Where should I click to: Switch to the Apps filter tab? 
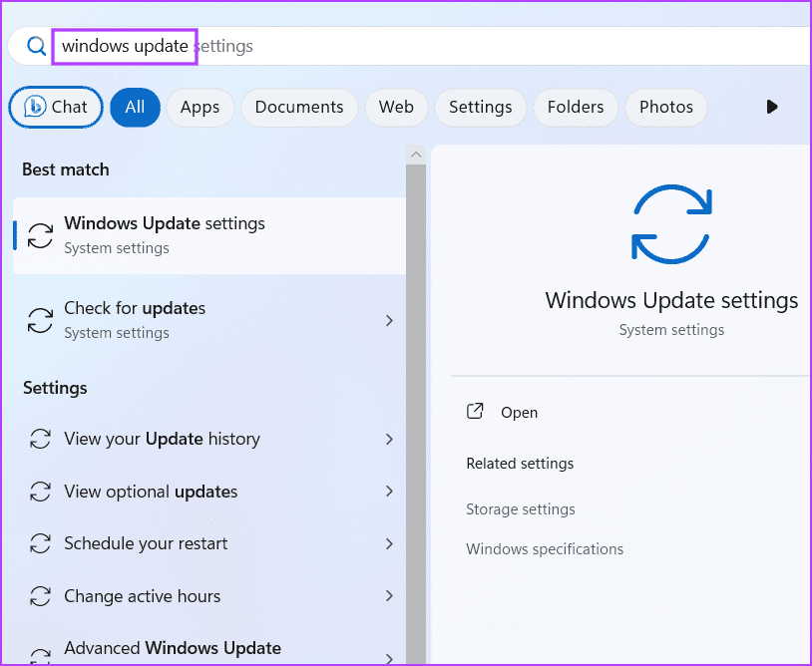pos(200,107)
